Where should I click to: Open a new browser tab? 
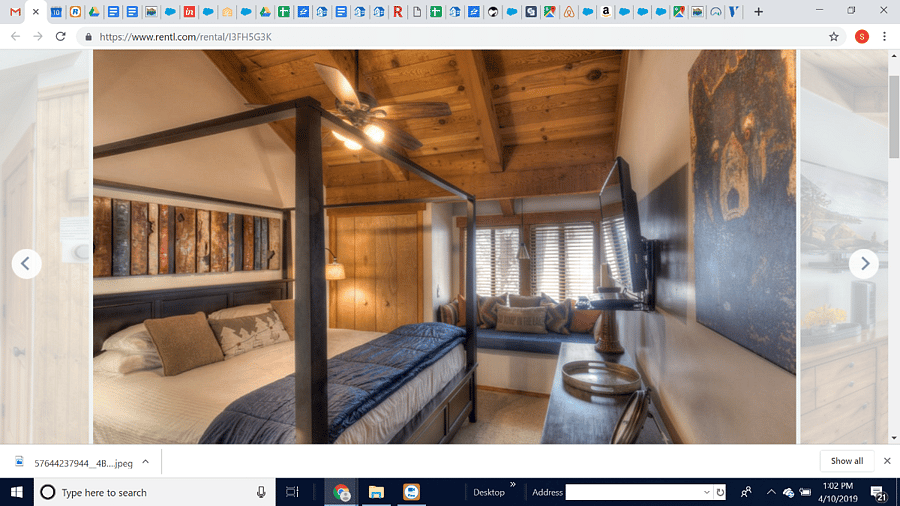click(758, 11)
